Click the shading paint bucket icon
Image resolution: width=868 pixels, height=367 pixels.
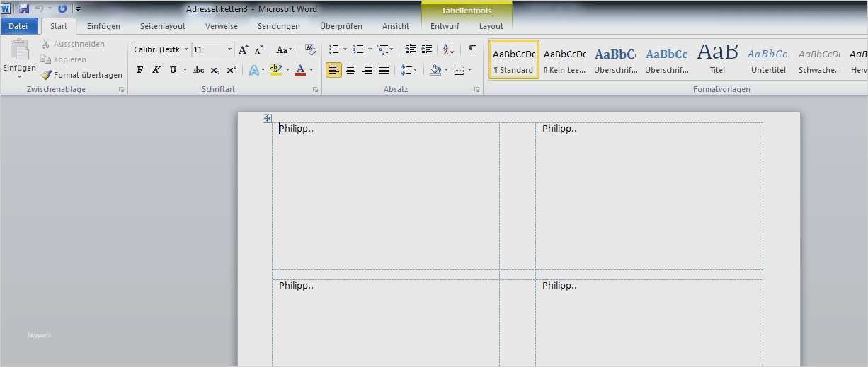(x=435, y=70)
